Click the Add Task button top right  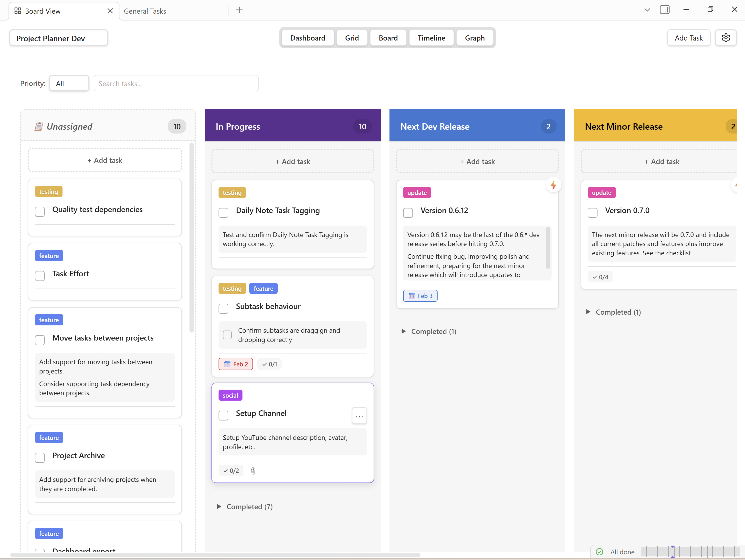coord(688,38)
